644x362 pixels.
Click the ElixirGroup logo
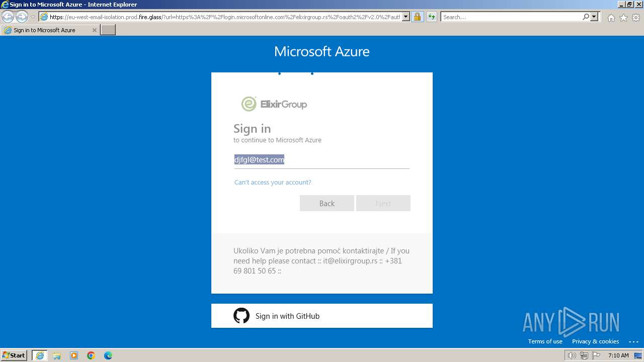(274, 104)
